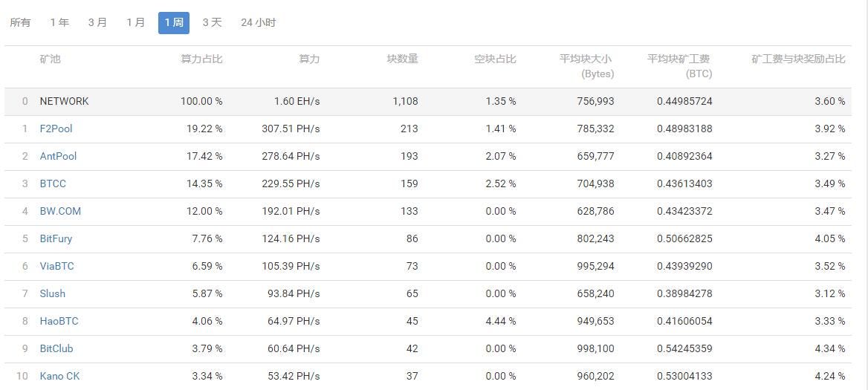Open the HaoBTC pool link
Image resolution: width=868 pixels, height=390 pixels.
tap(59, 322)
